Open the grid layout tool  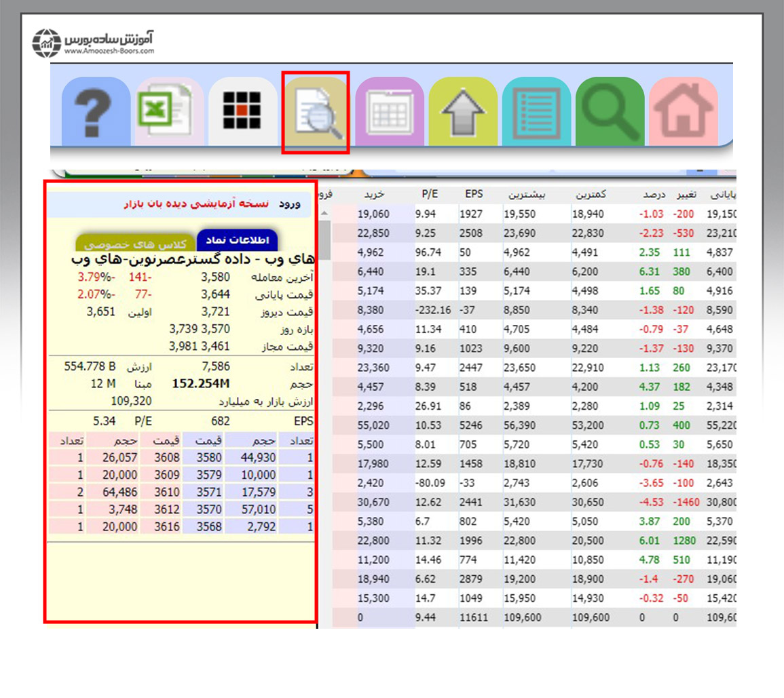[x=241, y=109]
